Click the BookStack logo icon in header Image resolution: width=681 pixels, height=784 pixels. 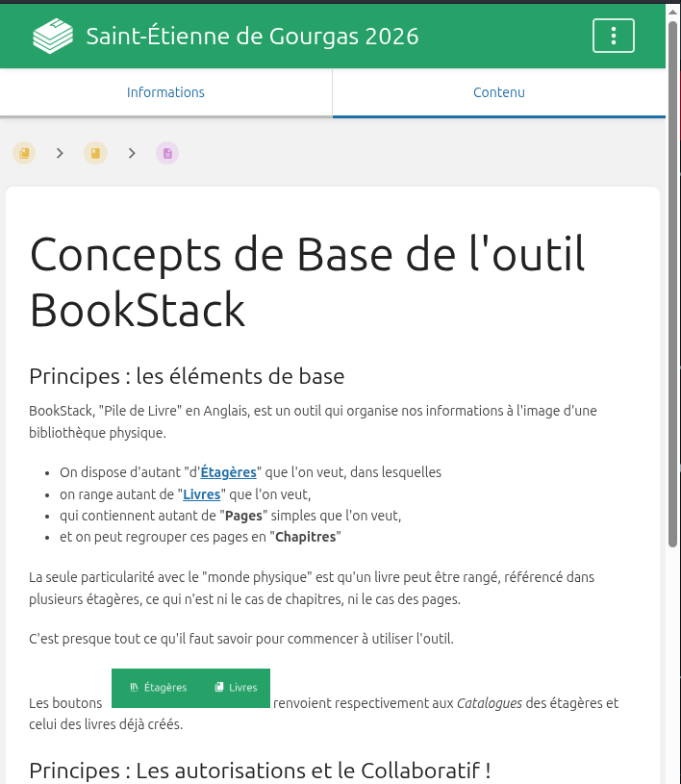click(x=53, y=37)
